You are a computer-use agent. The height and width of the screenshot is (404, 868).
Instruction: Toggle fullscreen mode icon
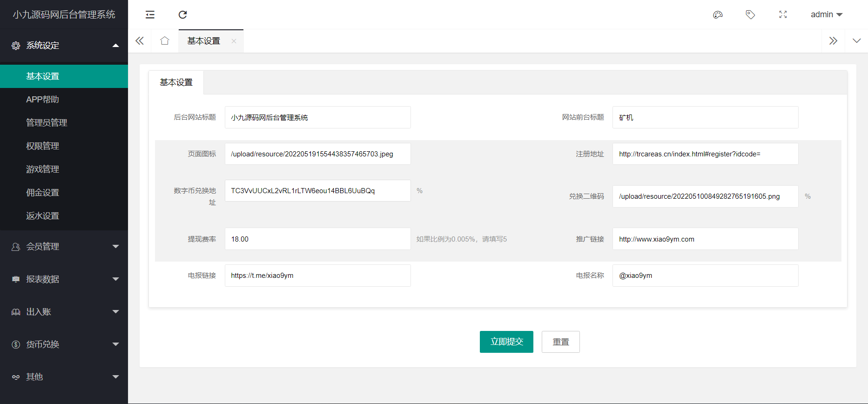[783, 14]
